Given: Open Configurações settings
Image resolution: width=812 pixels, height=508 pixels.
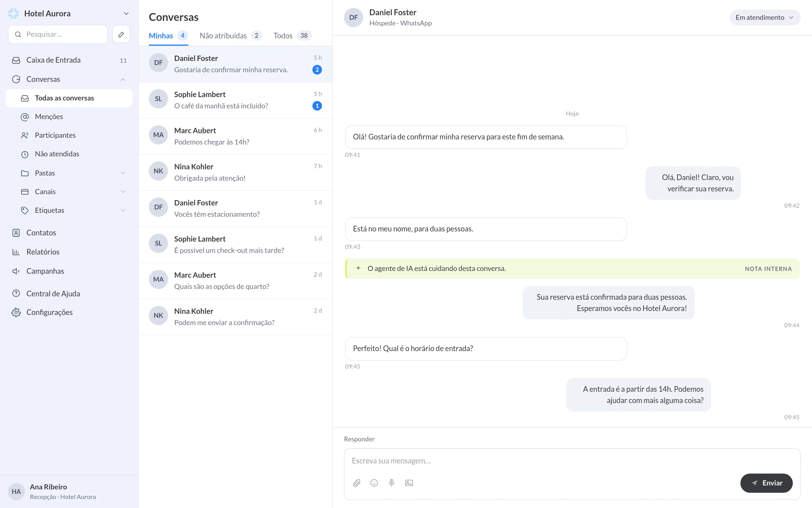Looking at the screenshot, I should point(69,312).
